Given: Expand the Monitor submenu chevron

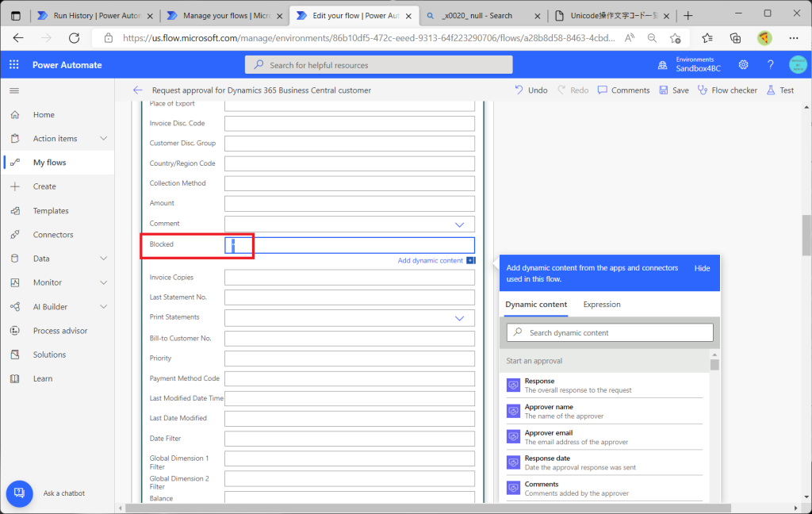Looking at the screenshot, I should click(x=104, y=282).
